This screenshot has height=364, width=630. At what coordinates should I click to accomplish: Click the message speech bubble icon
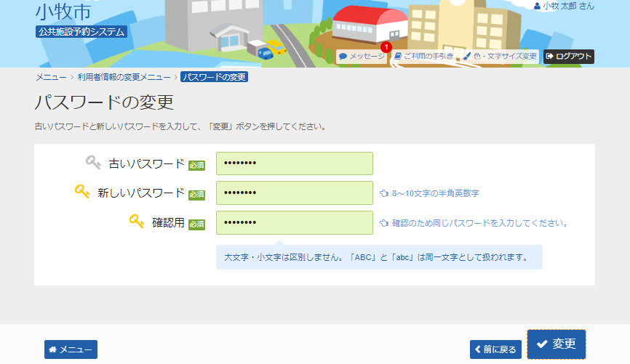pos(343,56)
